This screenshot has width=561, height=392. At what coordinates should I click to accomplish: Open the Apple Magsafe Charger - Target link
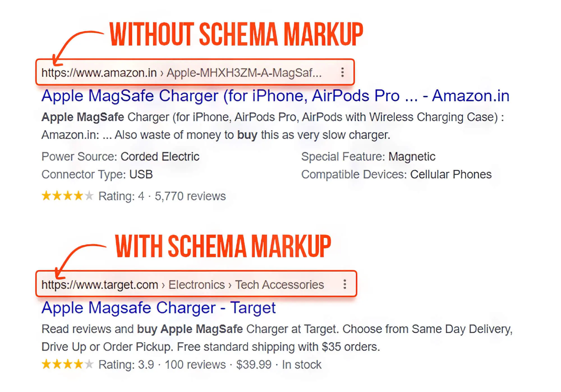point(158,308)
